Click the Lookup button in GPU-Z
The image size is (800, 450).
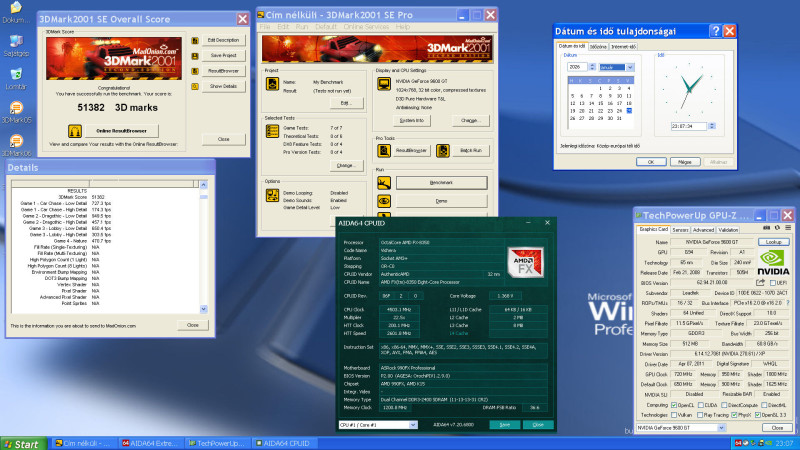tap(773, 242)
